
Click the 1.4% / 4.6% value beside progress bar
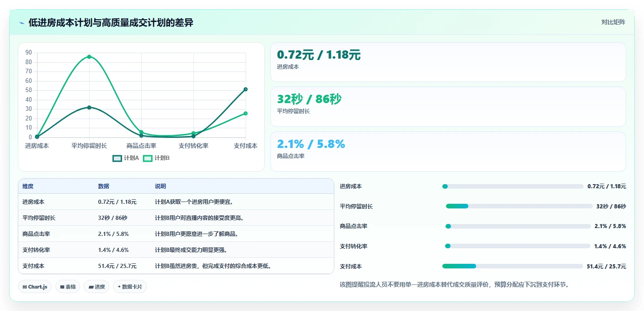pyautogui.click(x=610, y=246)
